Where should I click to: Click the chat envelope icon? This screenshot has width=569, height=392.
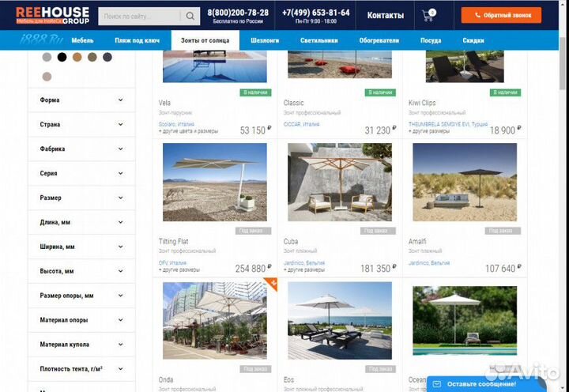point(437,384)
